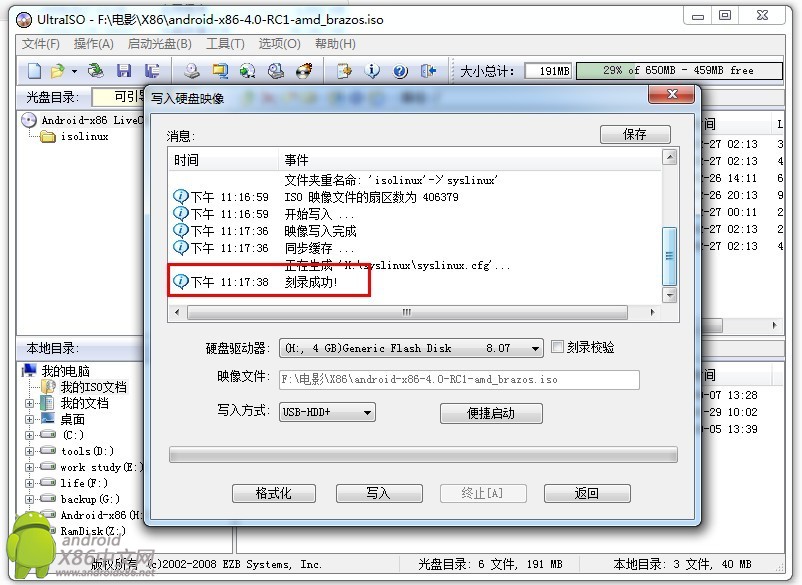Screen dimensions: 802x585
Task: Select 我的文档 in the local tree
Action: (x=84, y=403)
